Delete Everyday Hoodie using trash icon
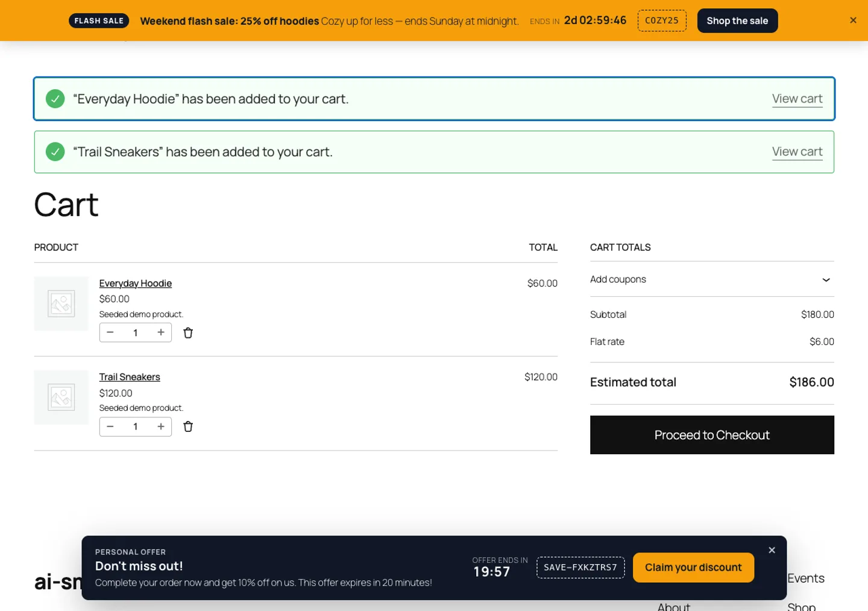868x611 pixels. coord(188,333)
